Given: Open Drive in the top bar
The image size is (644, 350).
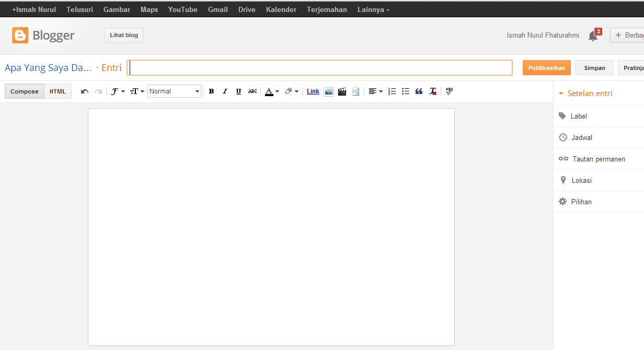Looking at the screenshot, I should [247, 9].
